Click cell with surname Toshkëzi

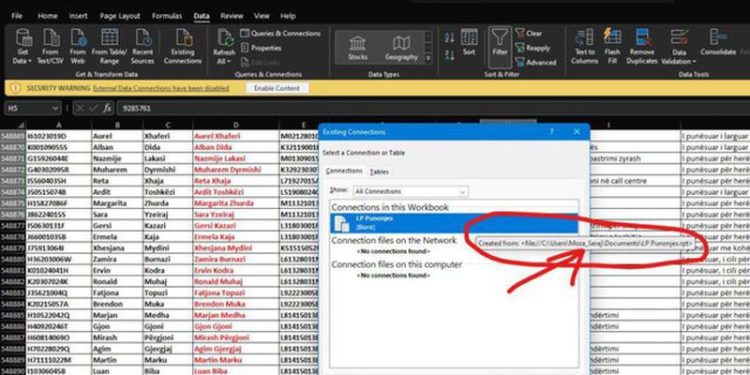[x=167, y=192]
